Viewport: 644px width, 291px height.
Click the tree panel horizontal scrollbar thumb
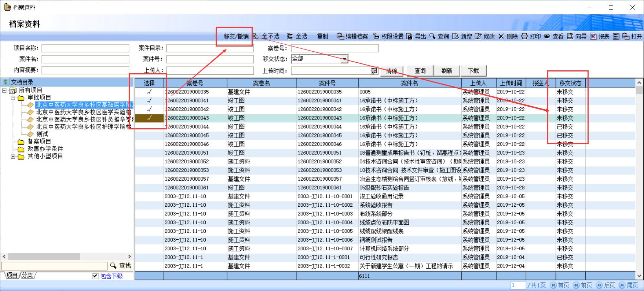click(44, 257)
